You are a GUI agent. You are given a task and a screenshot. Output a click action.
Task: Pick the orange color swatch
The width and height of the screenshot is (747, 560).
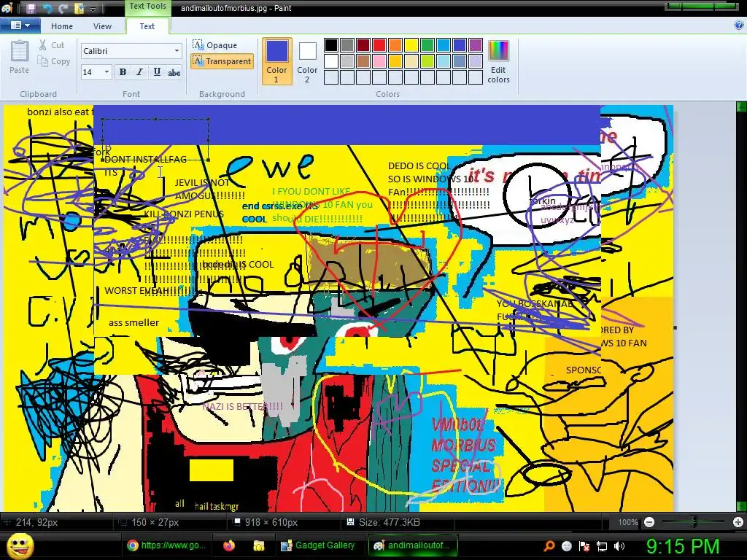(395, 45)
